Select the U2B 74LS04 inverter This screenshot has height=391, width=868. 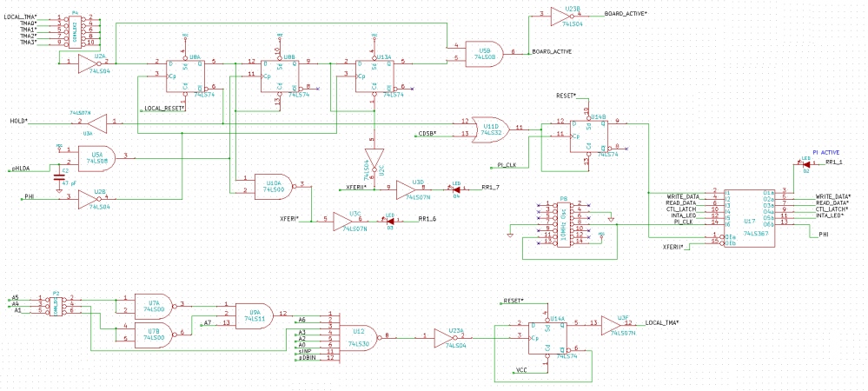pyautogui.click(x=90, y=198)
